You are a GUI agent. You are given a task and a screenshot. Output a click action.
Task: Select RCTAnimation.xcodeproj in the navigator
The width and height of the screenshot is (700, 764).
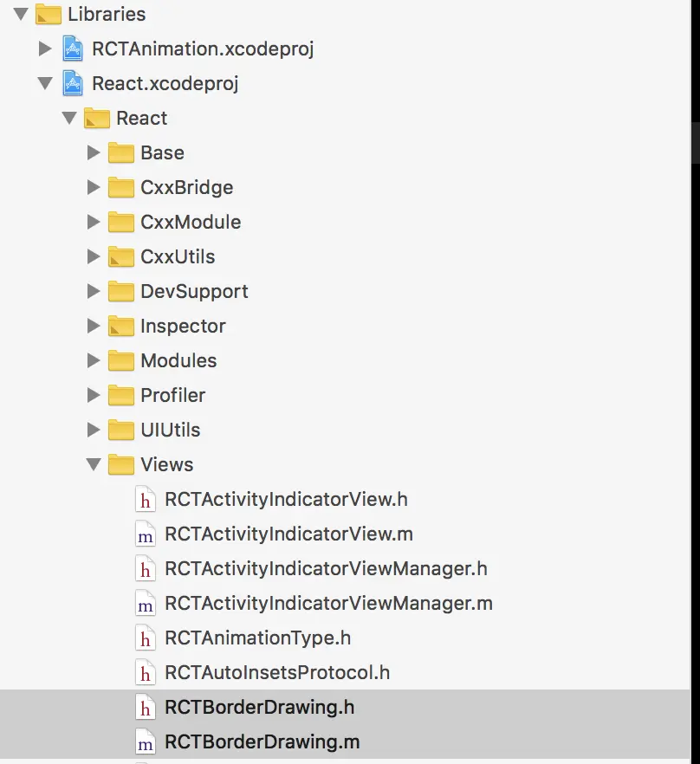[x=203, y=49]
